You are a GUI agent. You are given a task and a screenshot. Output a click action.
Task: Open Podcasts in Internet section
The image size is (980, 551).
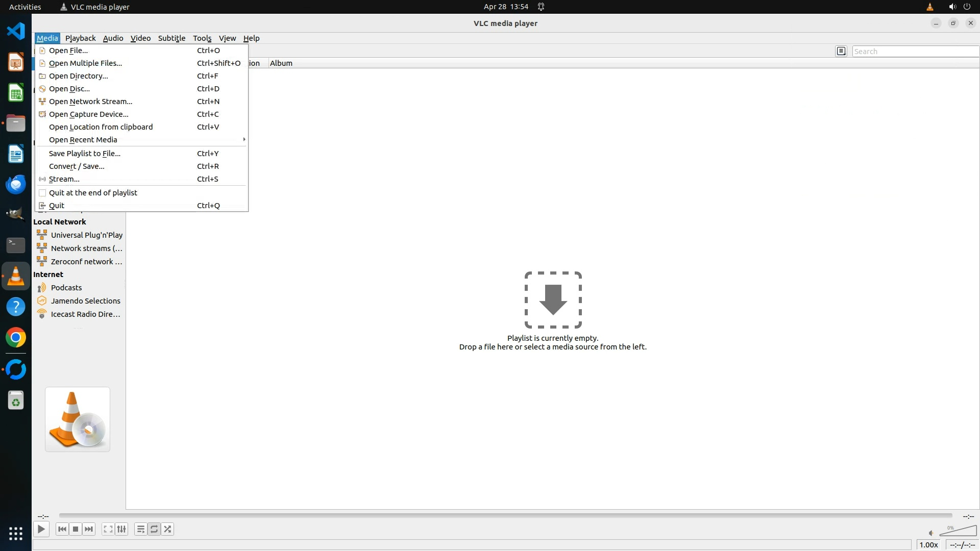click(x=66, y=288)
